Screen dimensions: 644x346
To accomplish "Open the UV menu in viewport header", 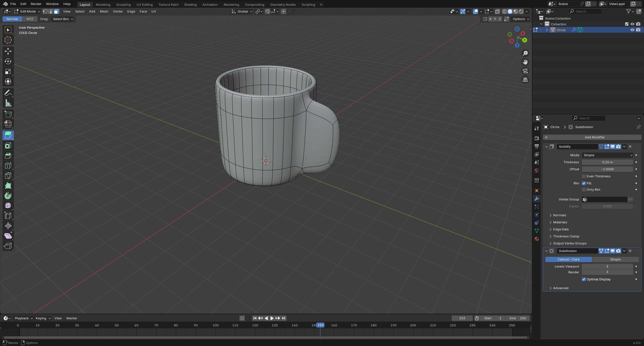I will click(x=154, y=11).
